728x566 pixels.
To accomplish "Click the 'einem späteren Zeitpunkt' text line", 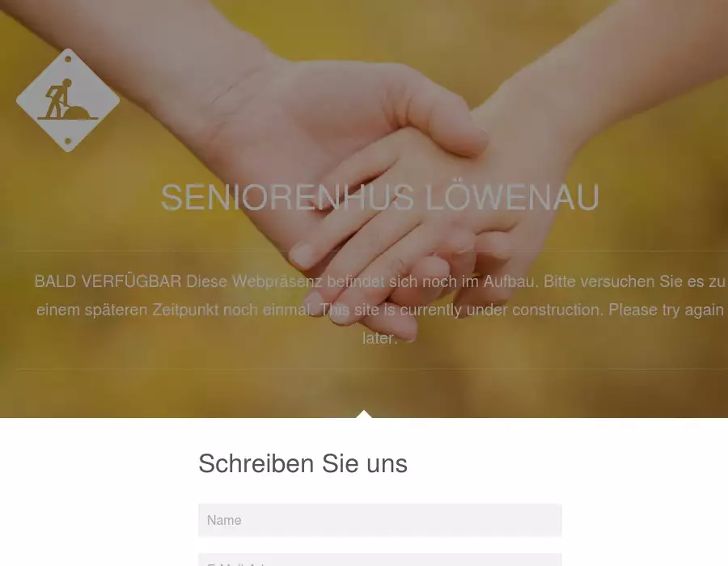I will pos(128,310).
